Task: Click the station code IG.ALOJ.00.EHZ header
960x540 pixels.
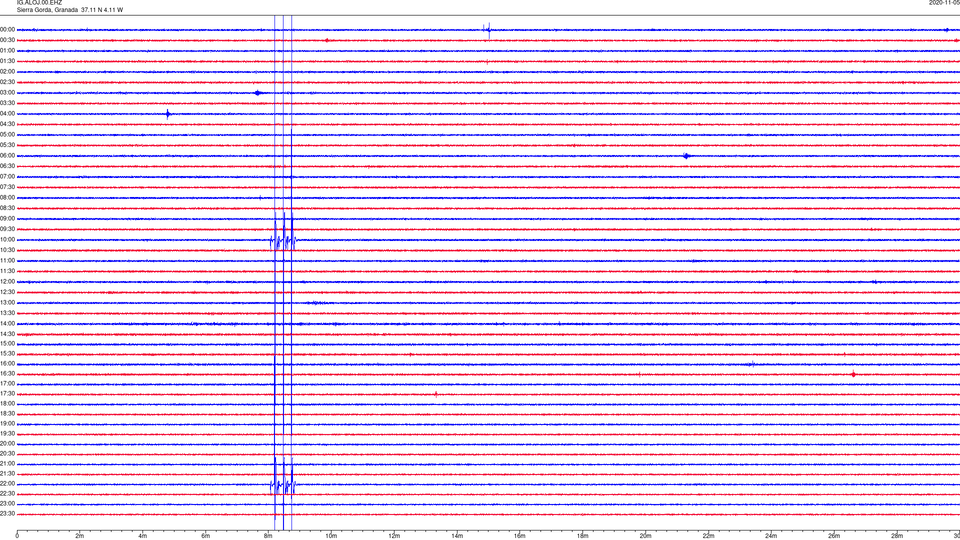Action: pyautogui.click(x=39, y=3)
